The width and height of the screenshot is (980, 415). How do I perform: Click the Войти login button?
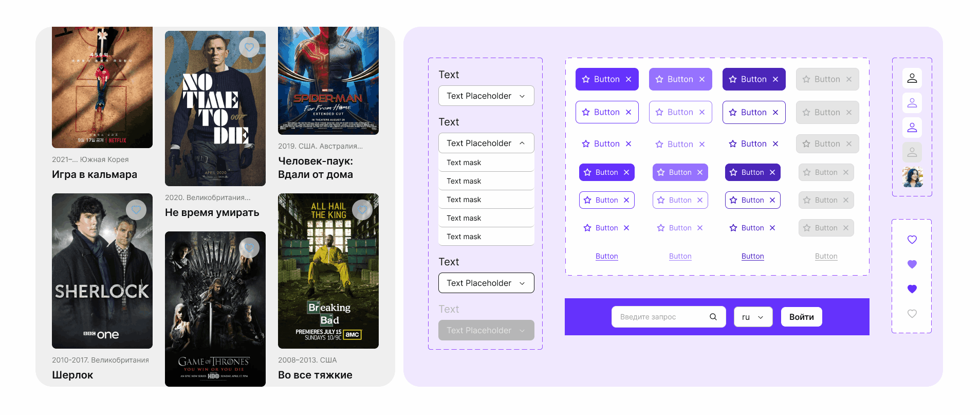[802, 317]
